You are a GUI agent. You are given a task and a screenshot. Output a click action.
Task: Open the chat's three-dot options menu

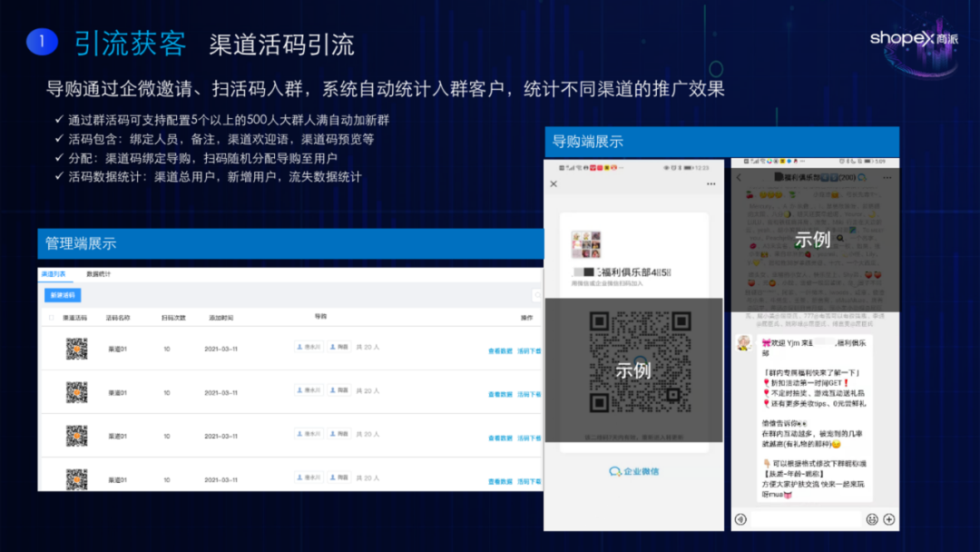click(x=887, y=178)
